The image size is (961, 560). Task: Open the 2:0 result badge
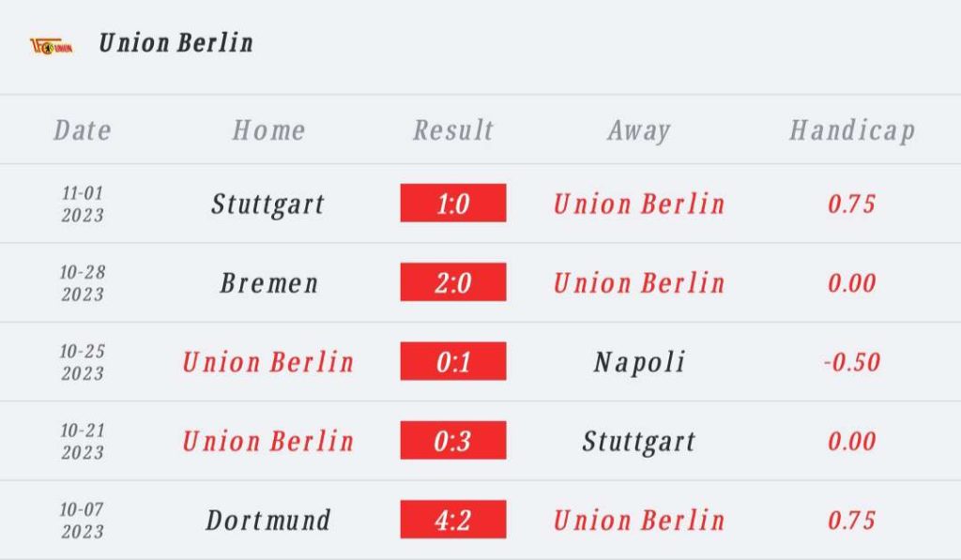453,282
